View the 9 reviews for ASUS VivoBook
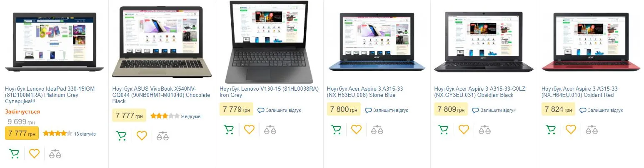This screenshot has width=644, height=168. coord(191,116)
